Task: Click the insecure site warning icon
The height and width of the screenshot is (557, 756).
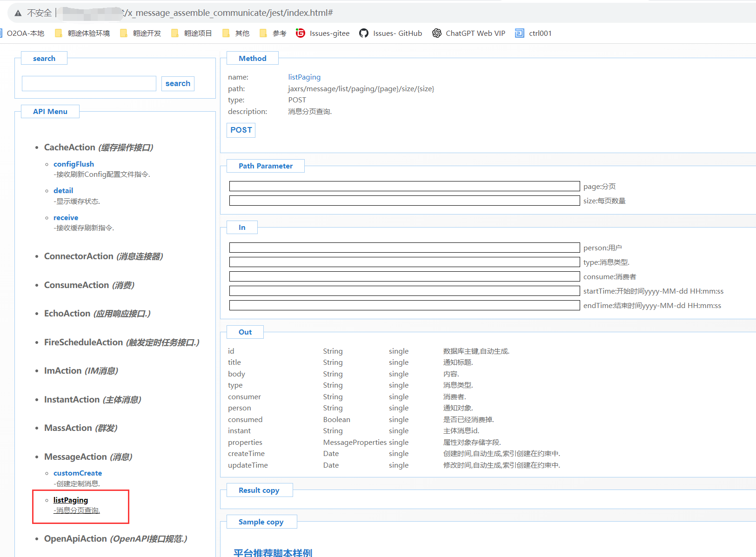Action: [x=18, y=13]
